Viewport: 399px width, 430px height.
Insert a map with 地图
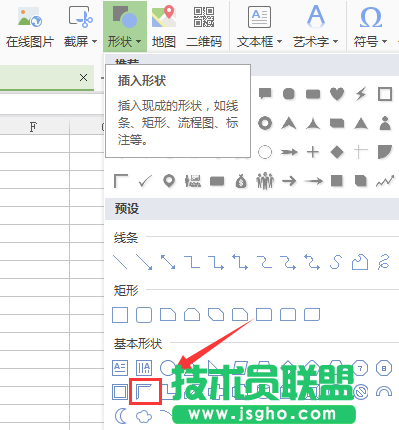164,27
